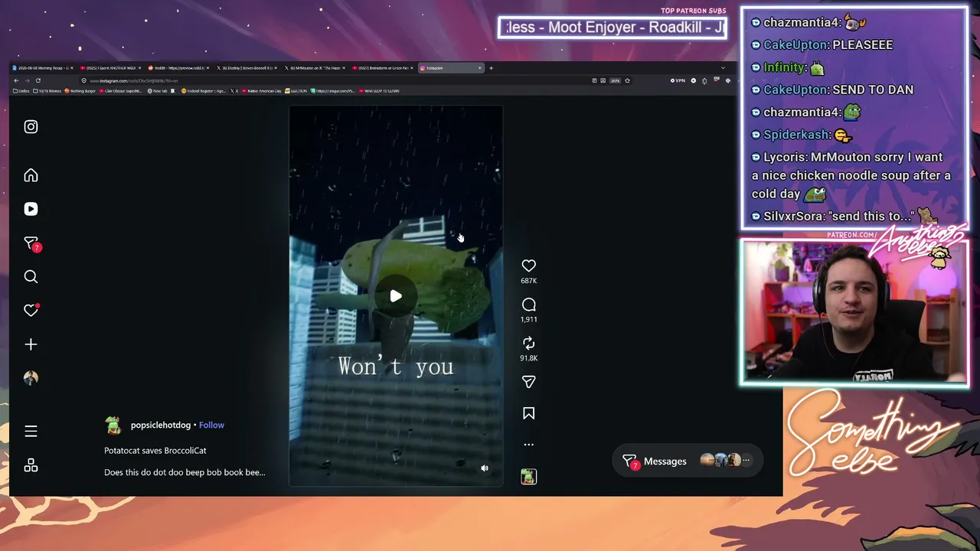
Task: Switch to the MrMouton on X tab
Action: tap(315, 68)
